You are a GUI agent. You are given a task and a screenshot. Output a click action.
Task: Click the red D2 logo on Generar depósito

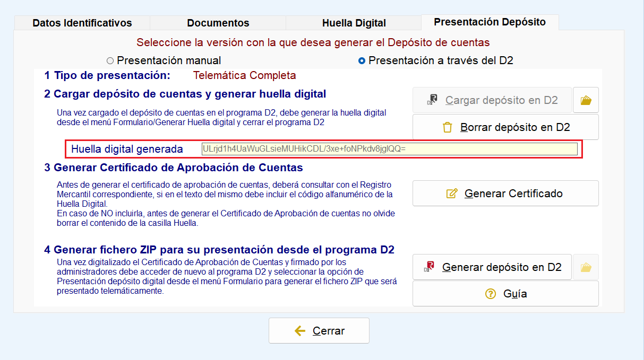click(429, 267)
